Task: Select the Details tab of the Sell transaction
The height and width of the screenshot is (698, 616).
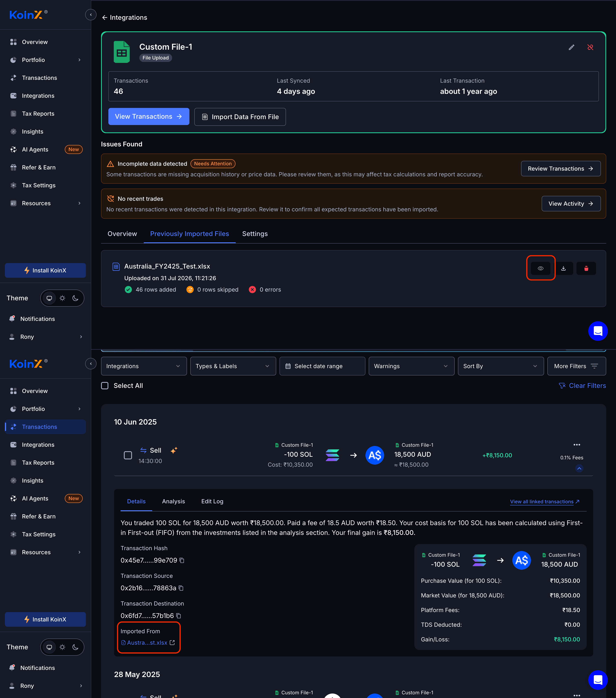Action: (x=136, y=501)
